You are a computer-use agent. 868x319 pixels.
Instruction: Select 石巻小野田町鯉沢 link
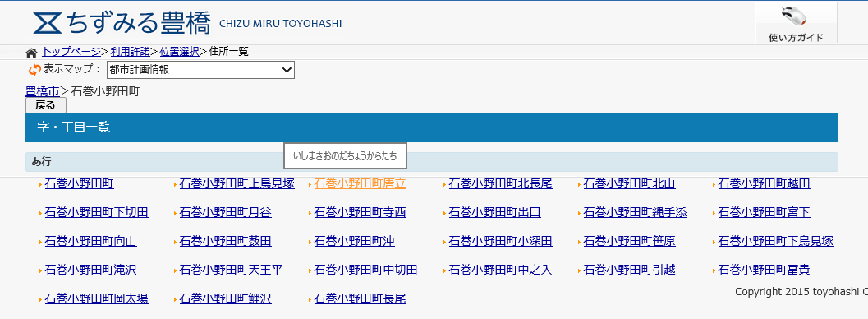click(x=225, y=298)
